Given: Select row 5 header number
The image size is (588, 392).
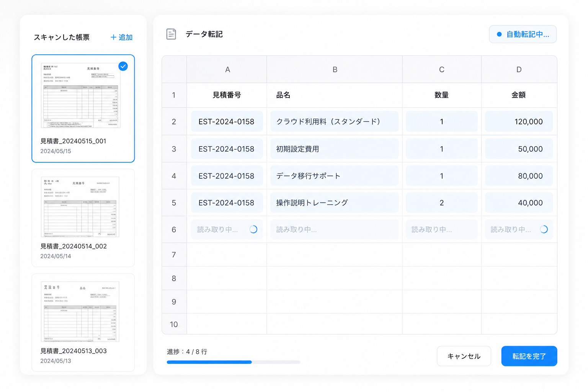Looking at the screenshot, I should click(174, 203).
